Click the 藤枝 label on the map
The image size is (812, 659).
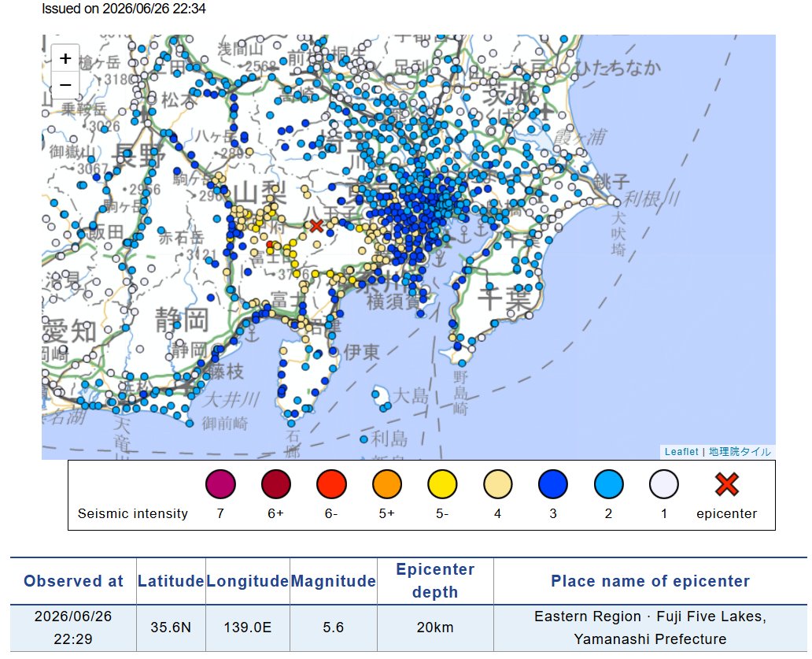point(226,372)
